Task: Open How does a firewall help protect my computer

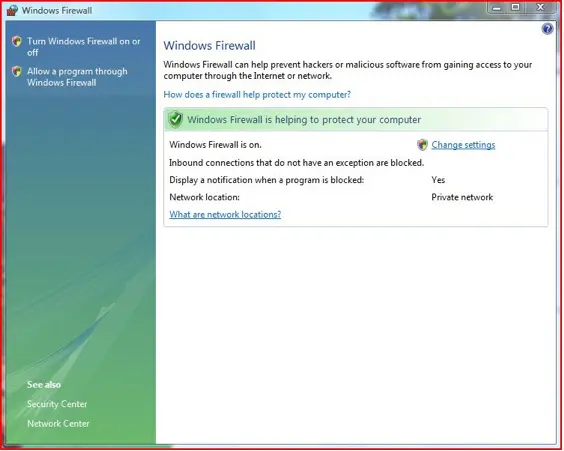Action: (x=257, y=95)
